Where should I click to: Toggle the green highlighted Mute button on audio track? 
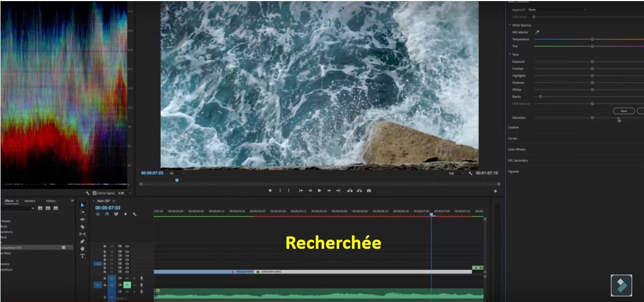click(127, 285)
